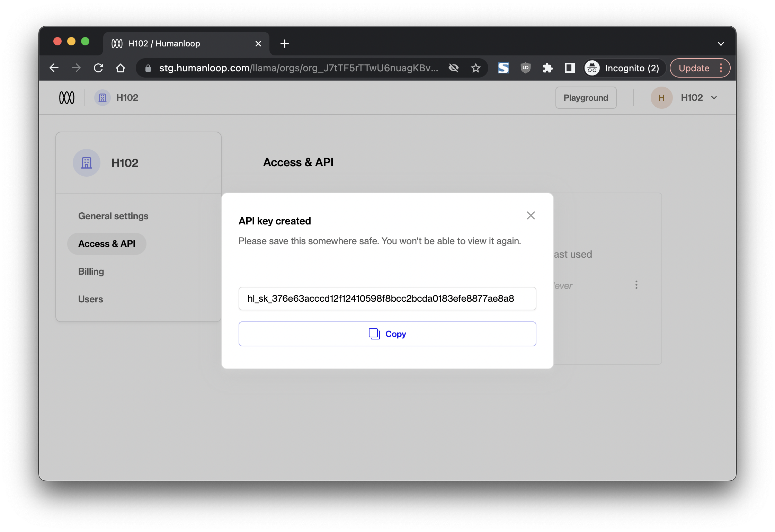The width and height of the screenshot is (775, 532).
Task: Open the General settings section
Action: (x=113, y=216)
